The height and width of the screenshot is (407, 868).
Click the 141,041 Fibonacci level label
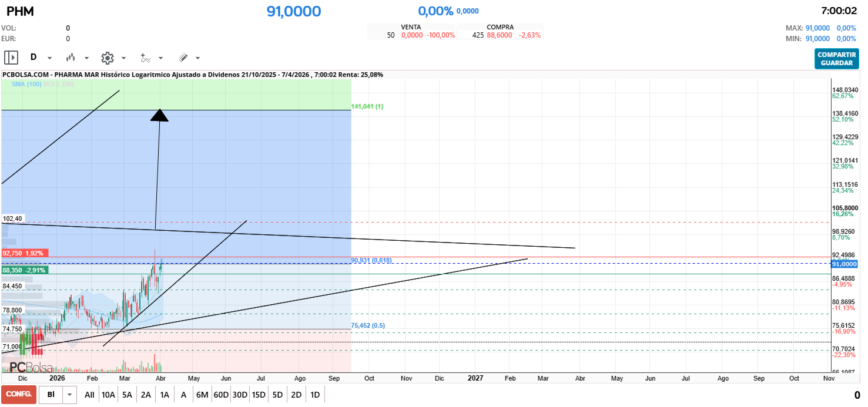click(x=367, y=106)
